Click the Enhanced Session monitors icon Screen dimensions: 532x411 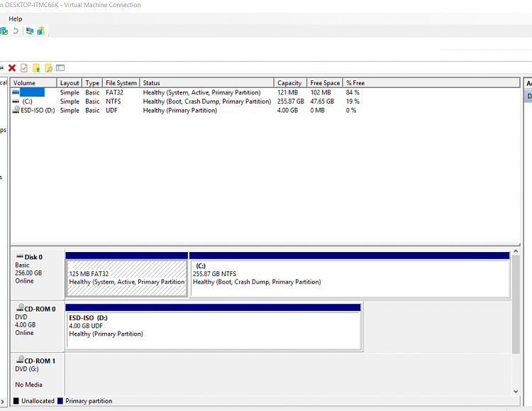(x=30, y=31)
